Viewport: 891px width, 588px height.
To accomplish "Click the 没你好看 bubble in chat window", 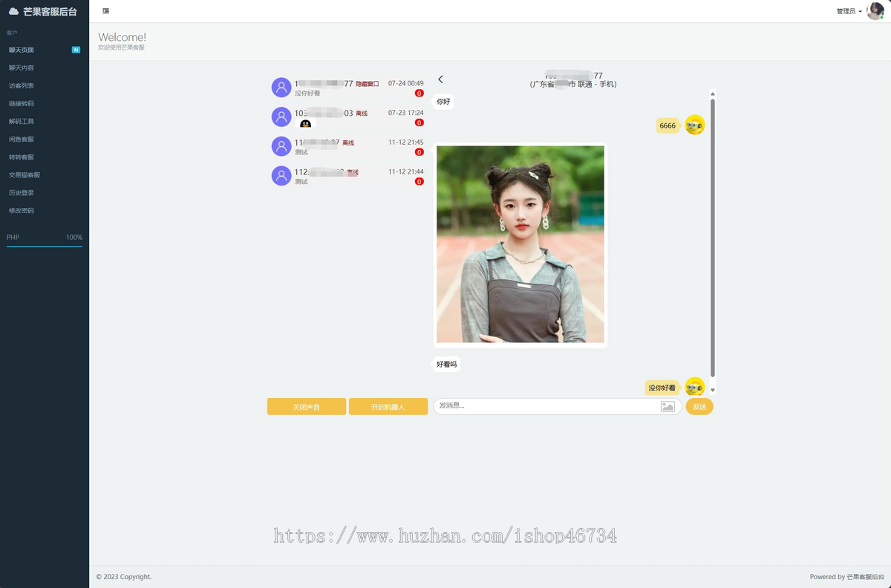I will click(x=662, y=388).
